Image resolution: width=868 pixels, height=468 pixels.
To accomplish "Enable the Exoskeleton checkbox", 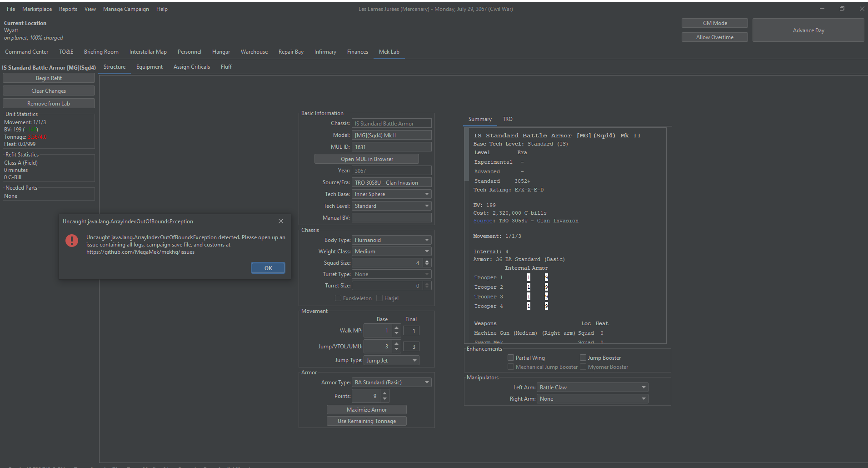I will coord(338,298).
